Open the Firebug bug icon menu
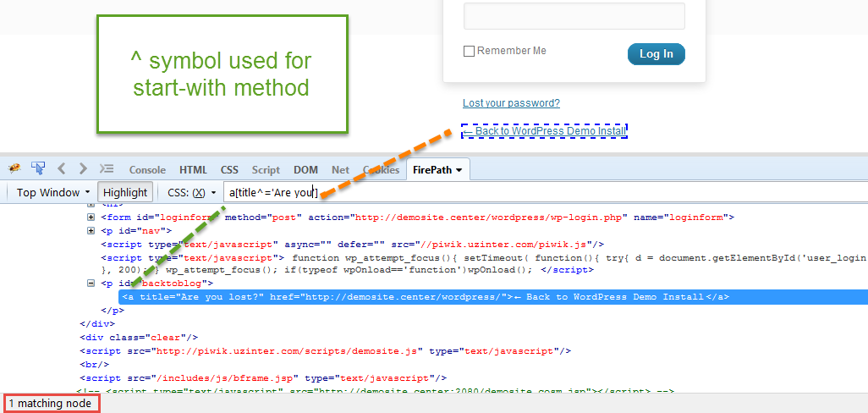The height and width of the screenshot is (413, 868). [14, 169]
